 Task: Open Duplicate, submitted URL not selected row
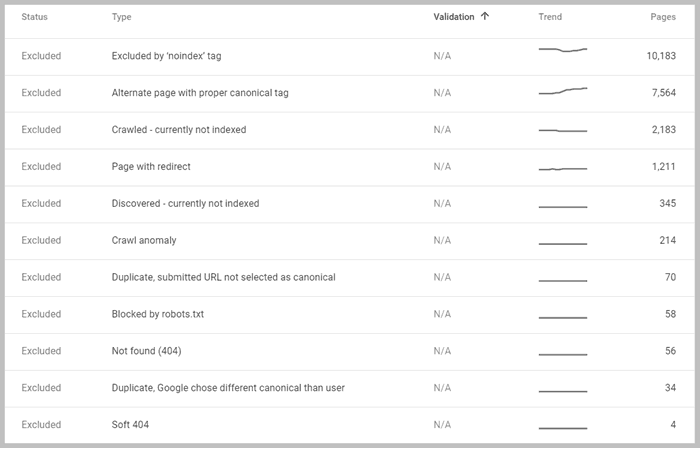(350, 278)
